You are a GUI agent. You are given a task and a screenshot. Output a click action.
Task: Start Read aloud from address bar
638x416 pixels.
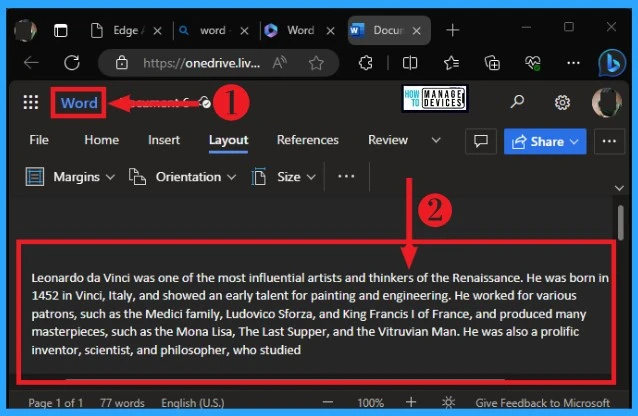tap(280, 63)
